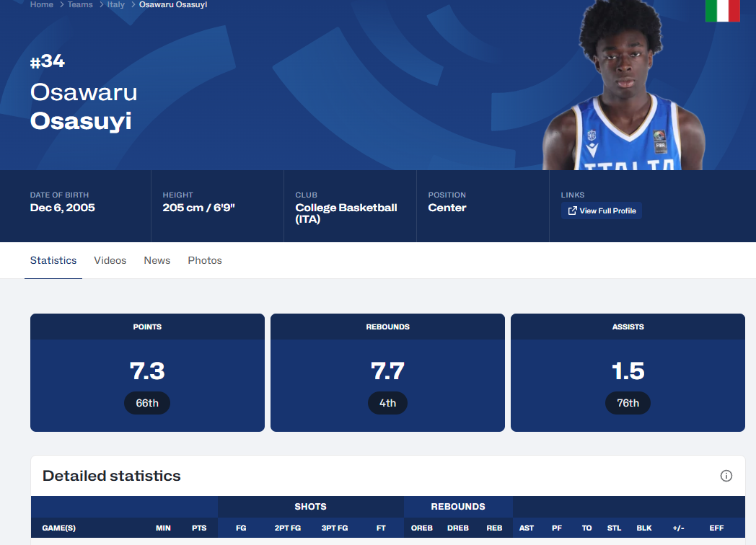
Task: Click the FT column header
Action: 381,528
